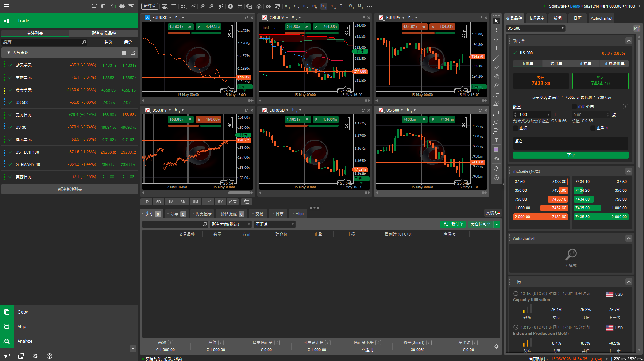Click the Facebook share icon
Screen dimensions: 644x361
click(x=230, y=6)
